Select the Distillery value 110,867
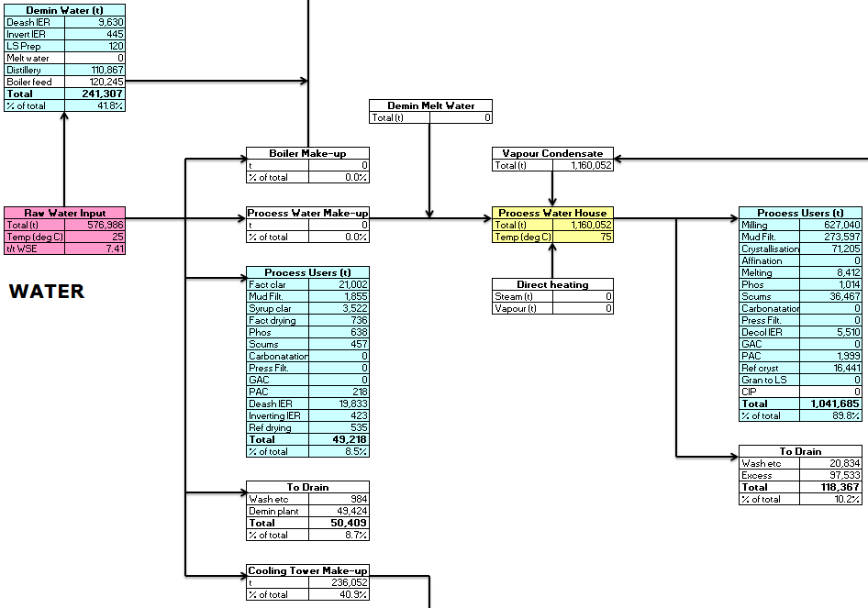Image resolution: width=868 pixels, height=608 pixels. coord(95,70)
